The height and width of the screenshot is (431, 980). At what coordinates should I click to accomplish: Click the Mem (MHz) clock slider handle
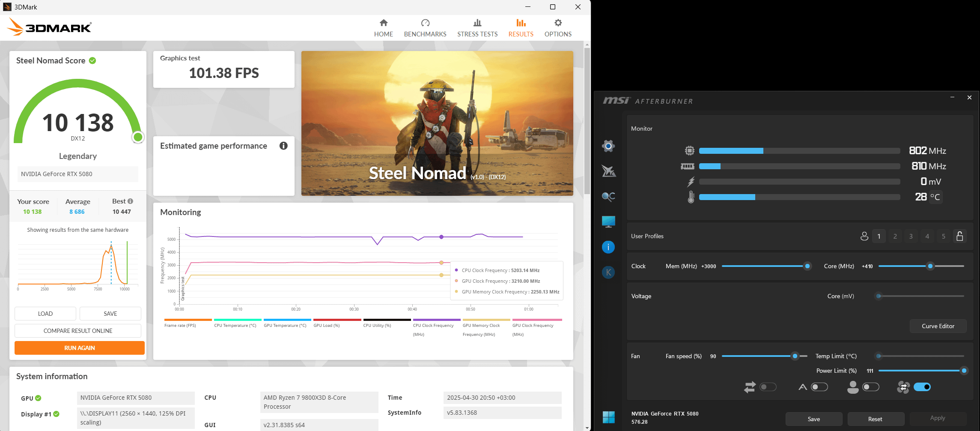tap(807, 266)
